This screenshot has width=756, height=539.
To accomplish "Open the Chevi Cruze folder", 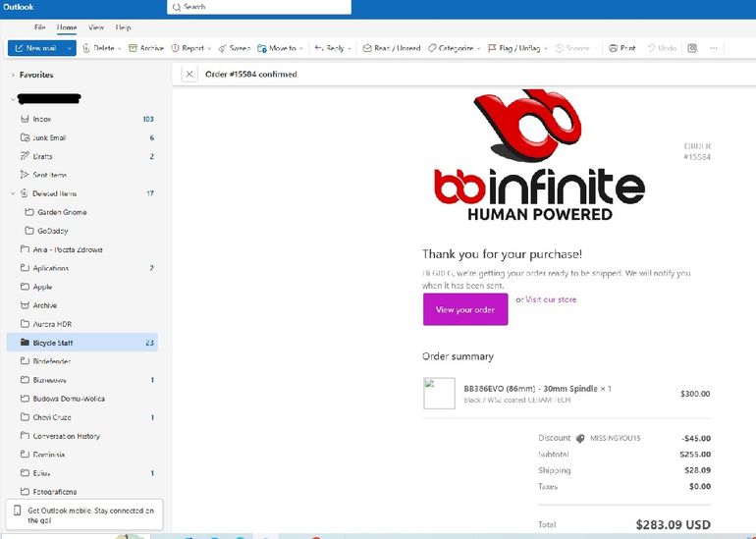I will (x=81, y=417).
